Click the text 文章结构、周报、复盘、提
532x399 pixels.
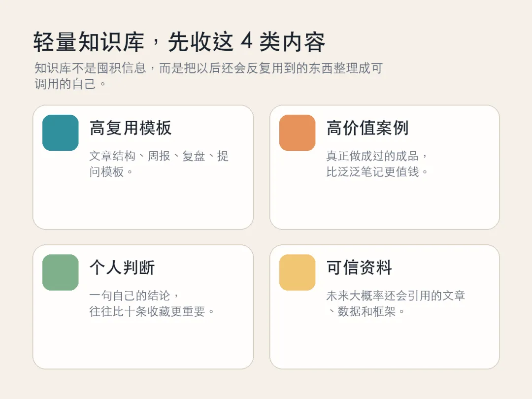tap(159, 157)
